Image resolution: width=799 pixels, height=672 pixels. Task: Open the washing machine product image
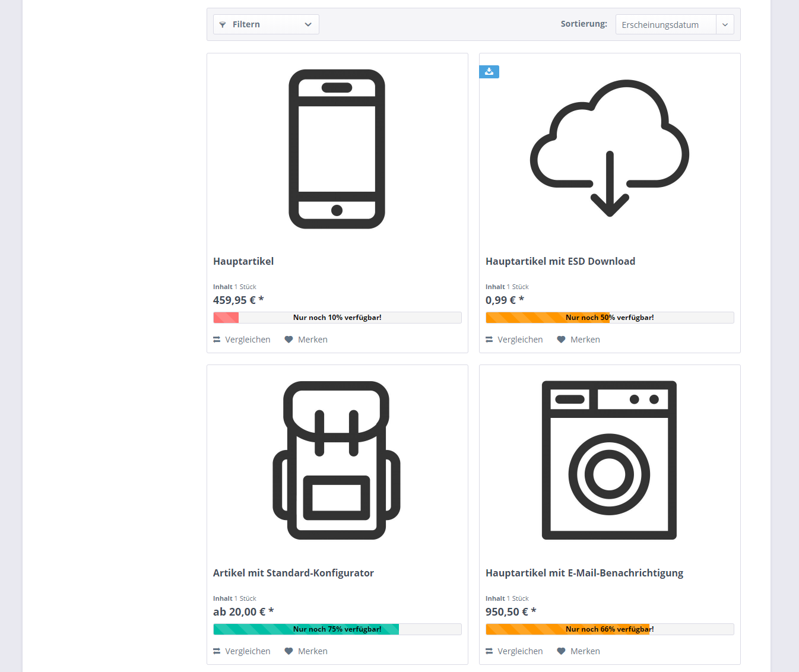609,460
